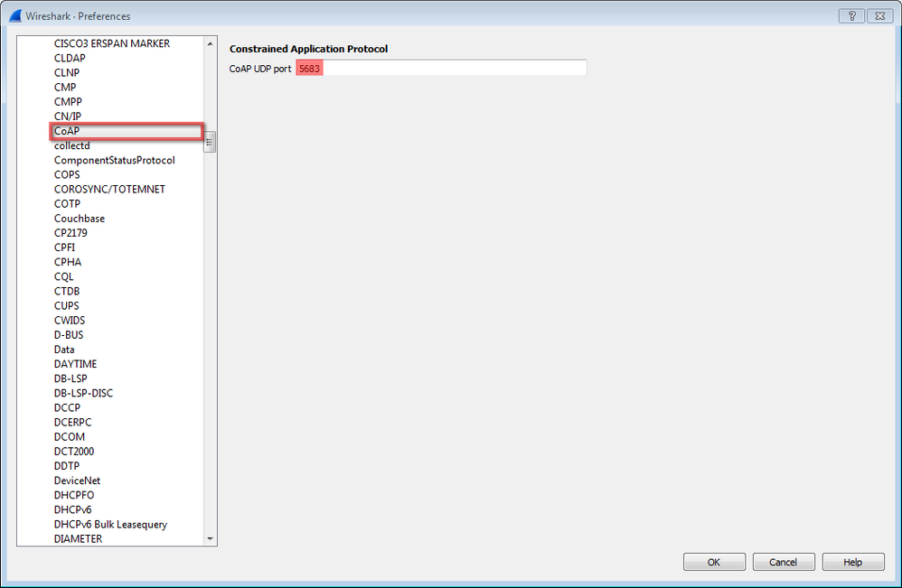Select CLDAP in the protocol list
Viewport: 902px width, 588px height.
[x=70, y=58]
